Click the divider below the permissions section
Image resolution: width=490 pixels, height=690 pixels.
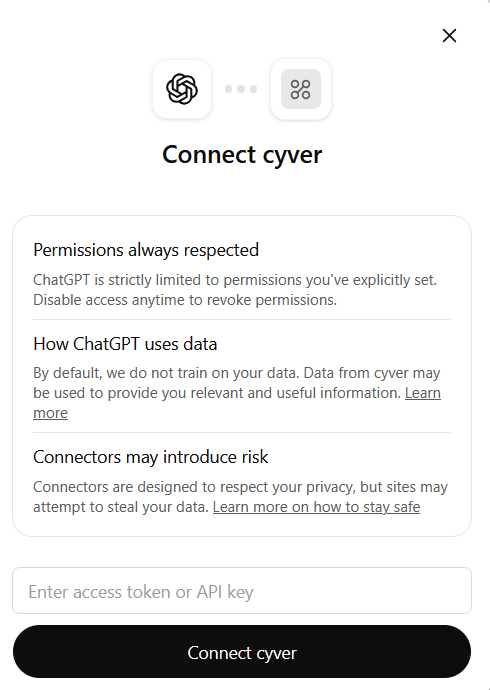[242, 319]
